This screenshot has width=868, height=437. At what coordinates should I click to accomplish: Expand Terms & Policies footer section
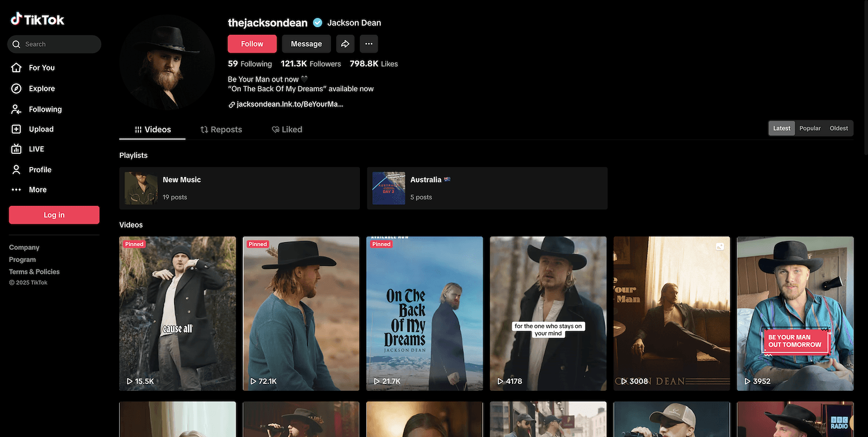point(34,272)
